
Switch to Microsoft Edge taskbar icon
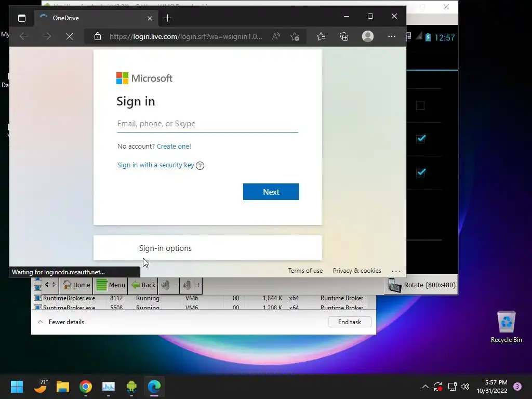(x=154, y=387)
